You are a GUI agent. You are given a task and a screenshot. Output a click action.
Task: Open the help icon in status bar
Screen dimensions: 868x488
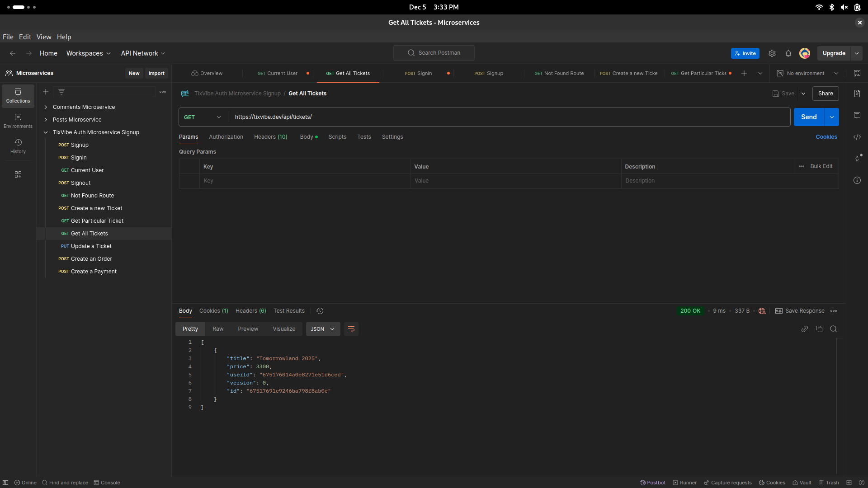click(x=862, y=483)
